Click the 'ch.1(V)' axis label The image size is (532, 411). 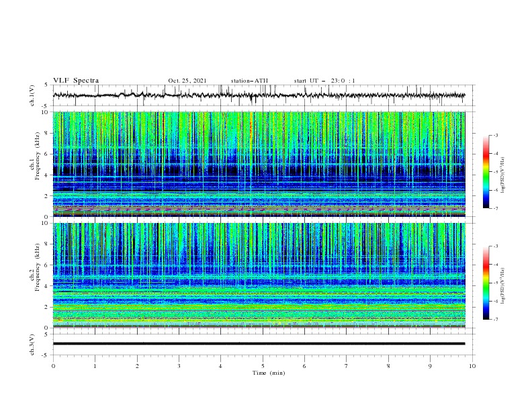[32, 95]
